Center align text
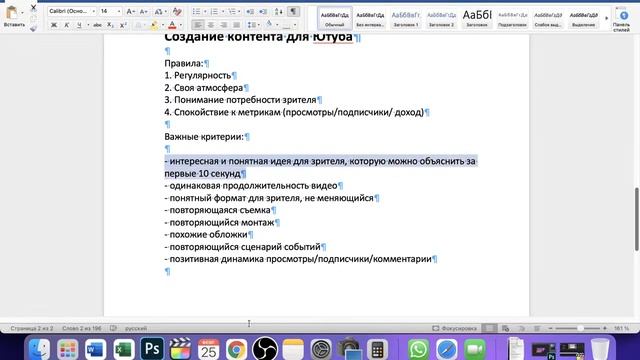 [211, 25]
